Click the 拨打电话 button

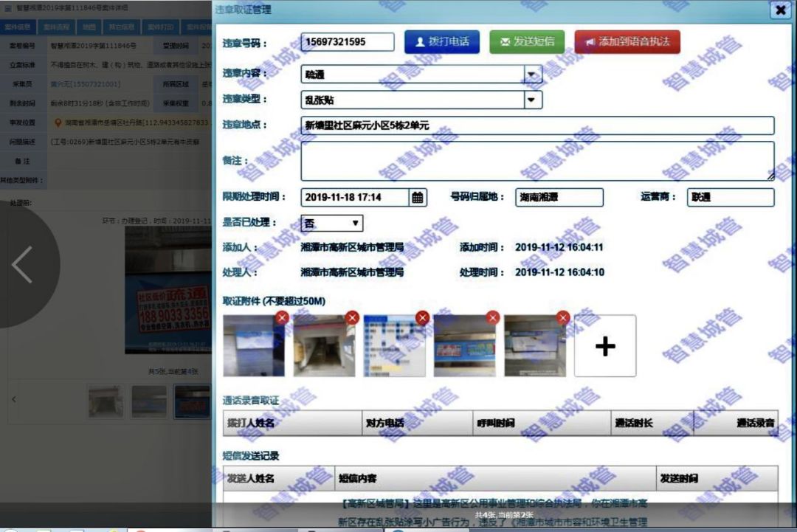click(442, 41)
